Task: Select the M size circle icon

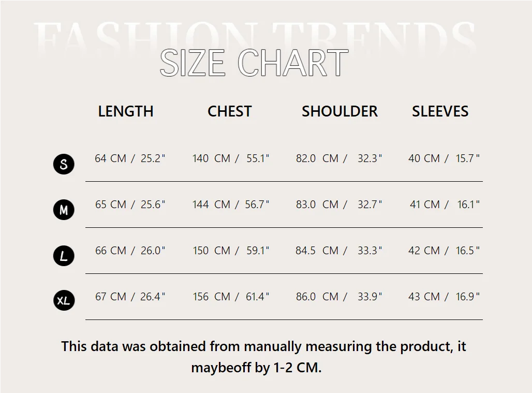Action: [64, 210]
